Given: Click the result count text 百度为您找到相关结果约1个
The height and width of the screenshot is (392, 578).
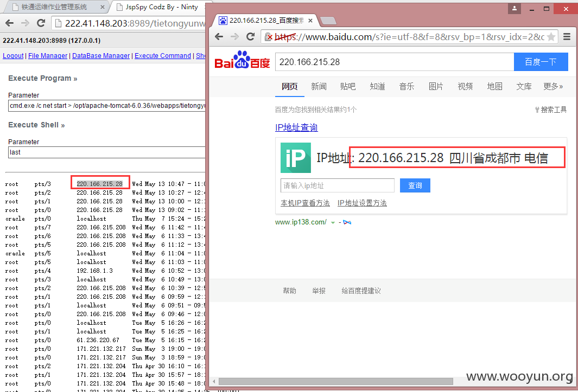Looking at the screenshot, I should (315, 110).
